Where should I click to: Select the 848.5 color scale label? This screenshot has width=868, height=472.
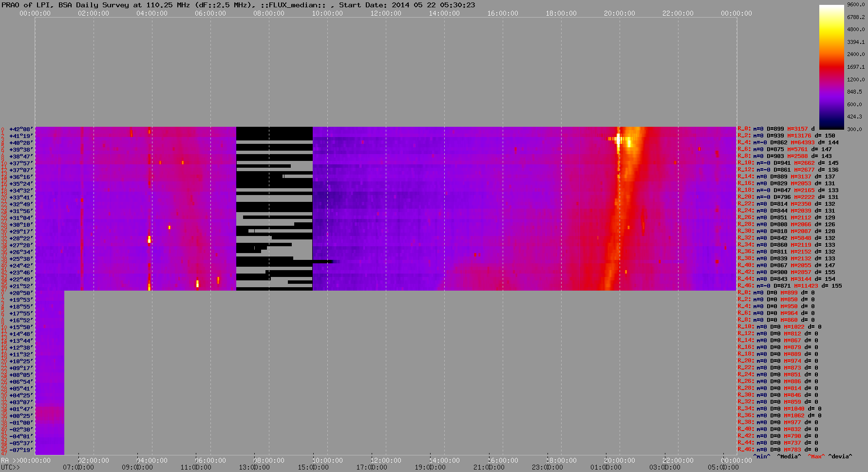(x=854, y=92)
